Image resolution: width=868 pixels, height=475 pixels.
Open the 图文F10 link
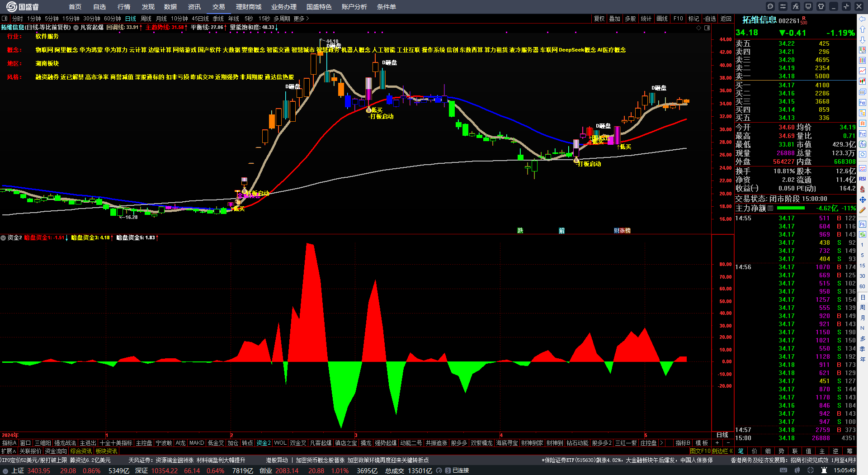click(x=700, y=451)
